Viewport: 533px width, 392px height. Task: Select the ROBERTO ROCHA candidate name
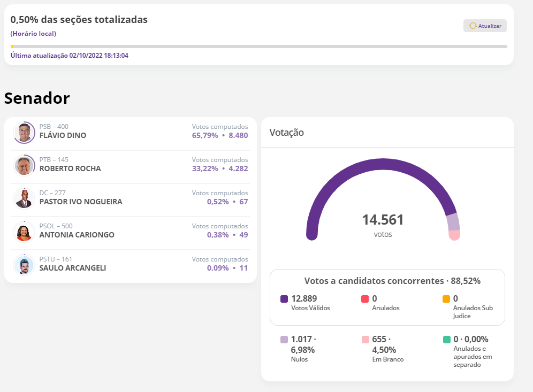click(x=70, y=168)
